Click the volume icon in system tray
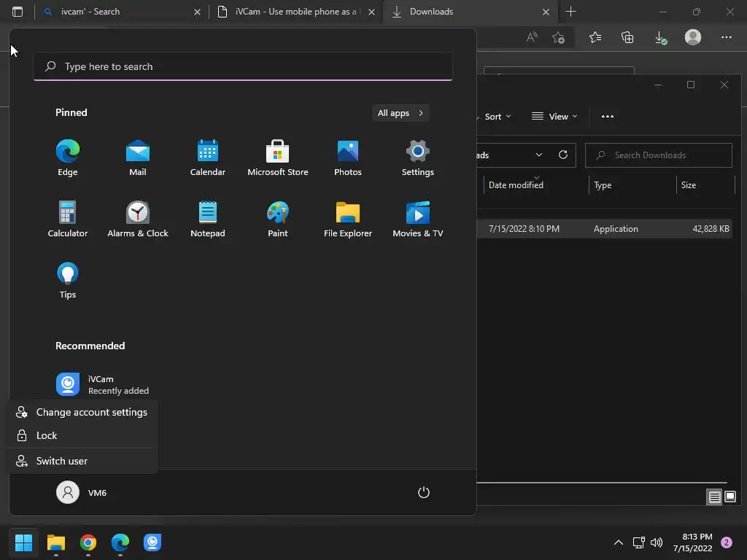 657,542
